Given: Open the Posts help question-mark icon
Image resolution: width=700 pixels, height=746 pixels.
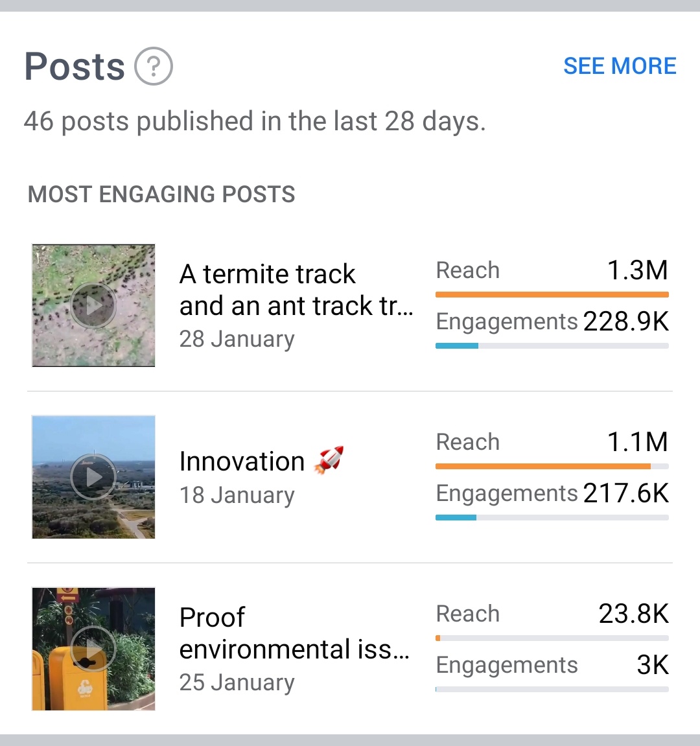Looking at the screenshot, I should (153, 66).
